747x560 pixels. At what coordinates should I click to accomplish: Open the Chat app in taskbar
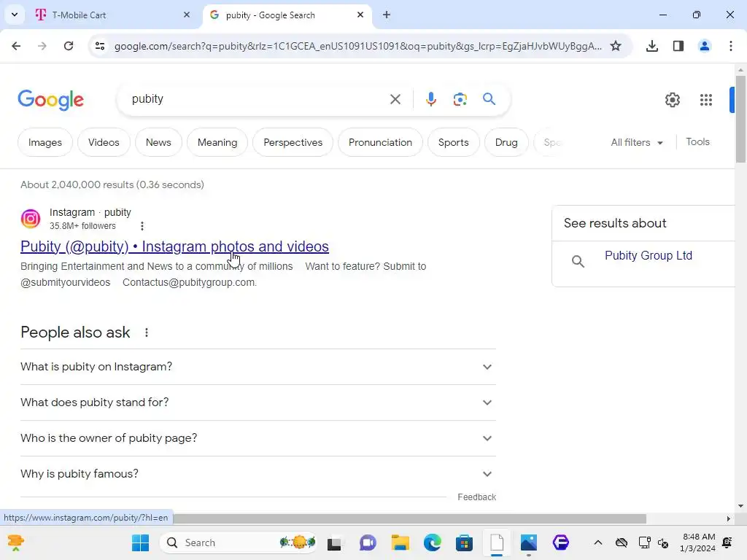pos(368,542)
